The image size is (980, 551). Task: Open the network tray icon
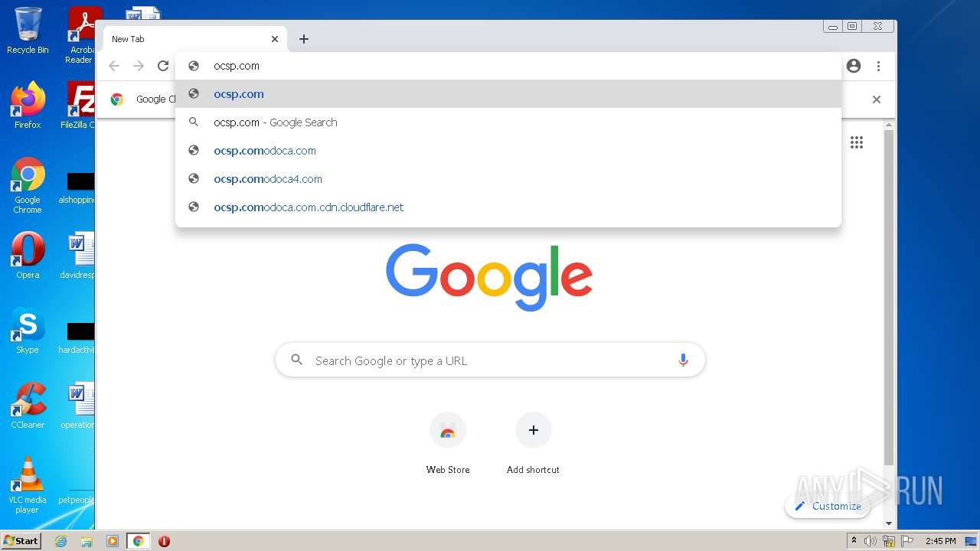tap(889, 541)
